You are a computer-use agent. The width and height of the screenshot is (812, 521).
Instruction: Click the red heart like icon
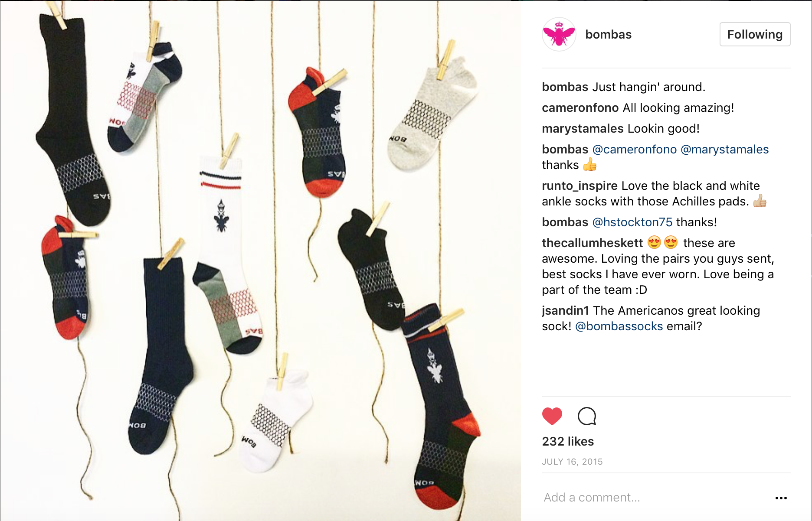[x=552, y=416]
